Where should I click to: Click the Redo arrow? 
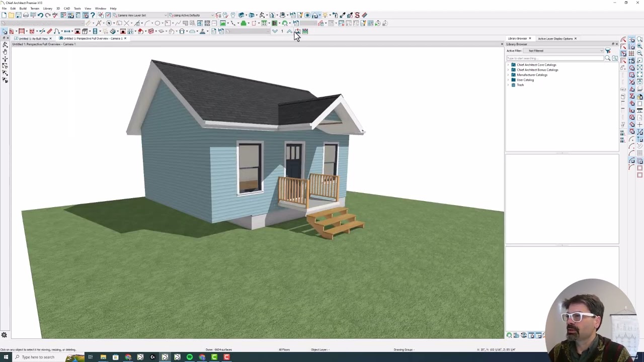47,15
